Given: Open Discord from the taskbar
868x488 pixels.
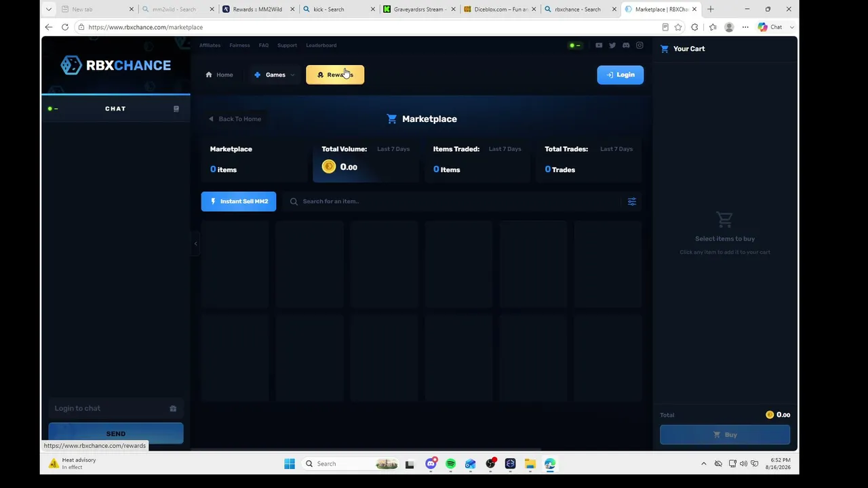Looking at the screenshot, I should [x=431, y=464].
